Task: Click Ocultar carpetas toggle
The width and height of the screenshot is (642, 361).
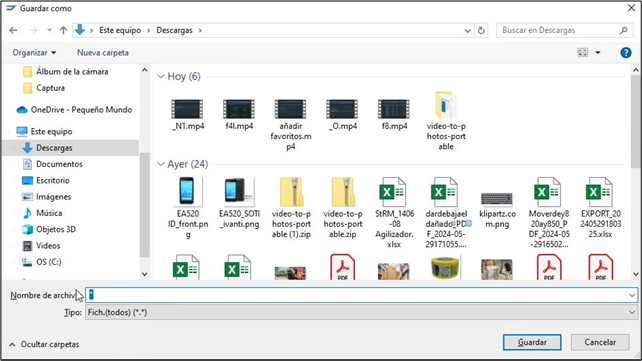Action: (x=44, y=345)
